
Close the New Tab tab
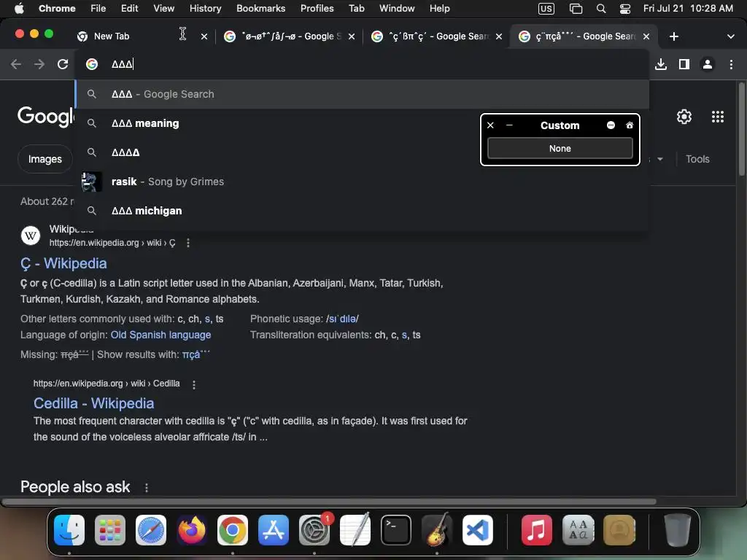[204, 36]
